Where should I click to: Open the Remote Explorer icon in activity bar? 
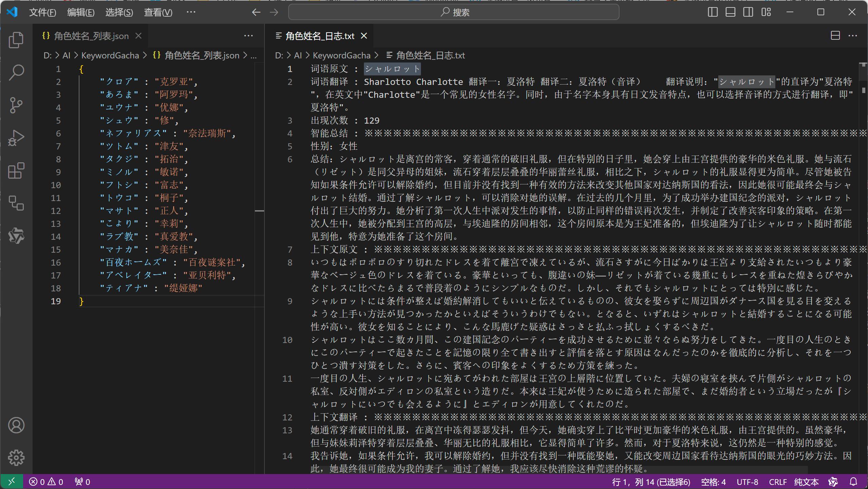point(16,203)
